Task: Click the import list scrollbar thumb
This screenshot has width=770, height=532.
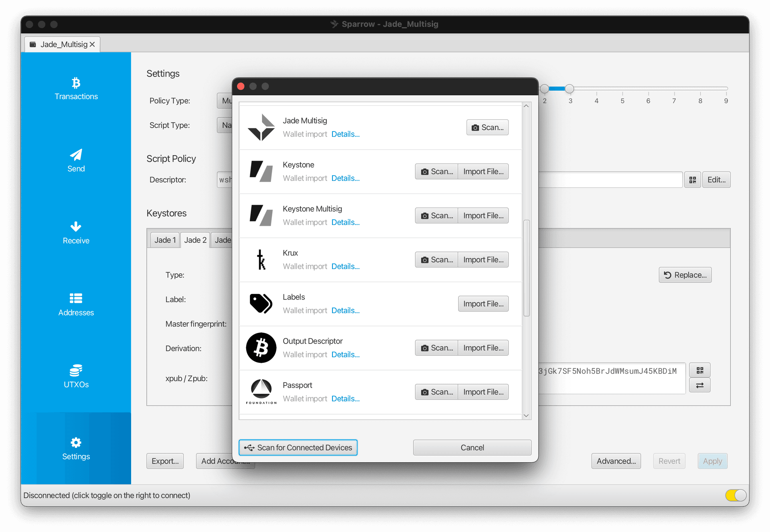Action: click(527, 268)
